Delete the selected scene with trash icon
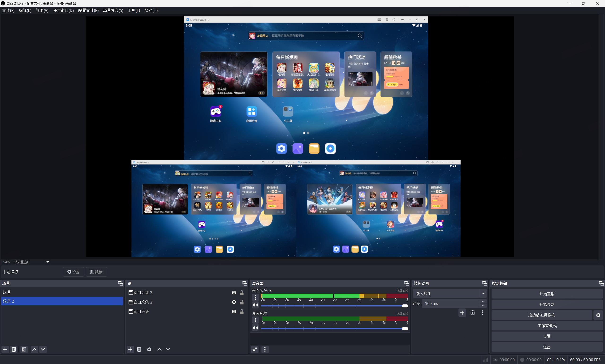 coord(14,349)
